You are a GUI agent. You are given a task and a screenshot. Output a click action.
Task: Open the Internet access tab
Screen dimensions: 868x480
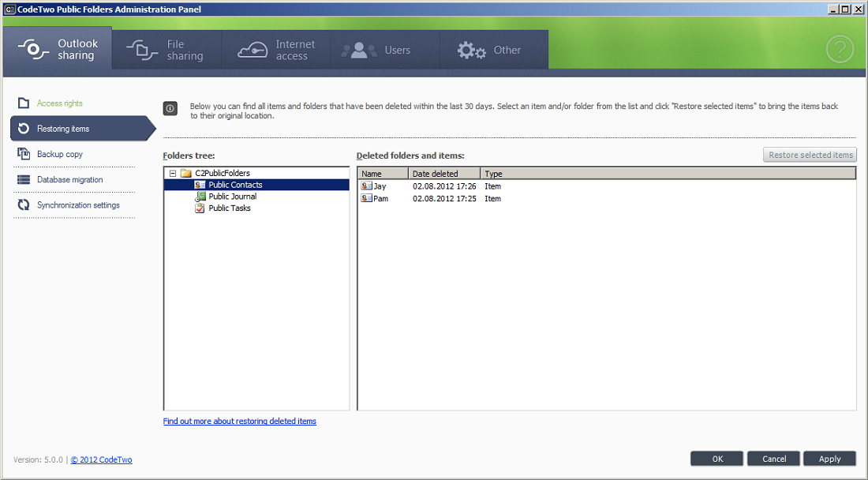(x=276, y=50)
